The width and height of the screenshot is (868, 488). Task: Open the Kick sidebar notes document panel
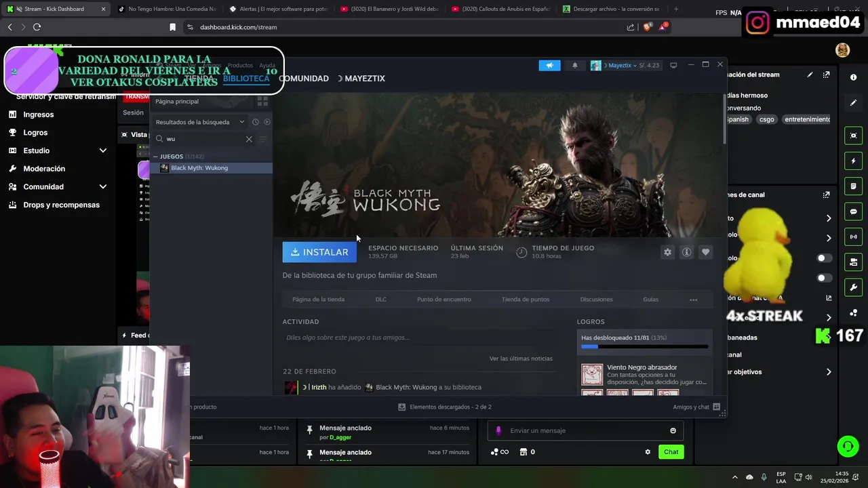[853, 186]
